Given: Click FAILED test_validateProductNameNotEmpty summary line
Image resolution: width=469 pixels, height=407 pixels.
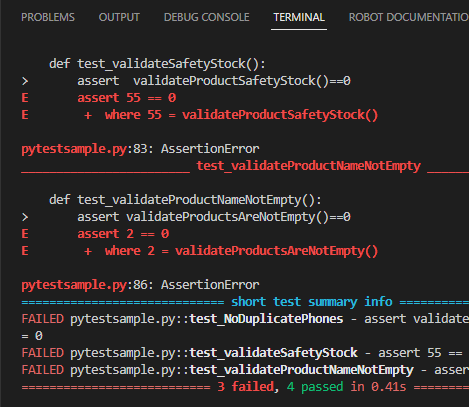Looking at the screenshot, I should (x=245, y=370).
